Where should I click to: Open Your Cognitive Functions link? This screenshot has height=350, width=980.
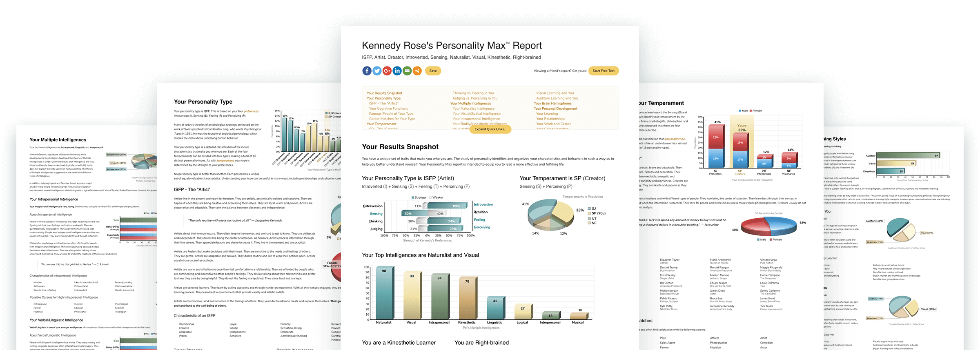(388, 109)
